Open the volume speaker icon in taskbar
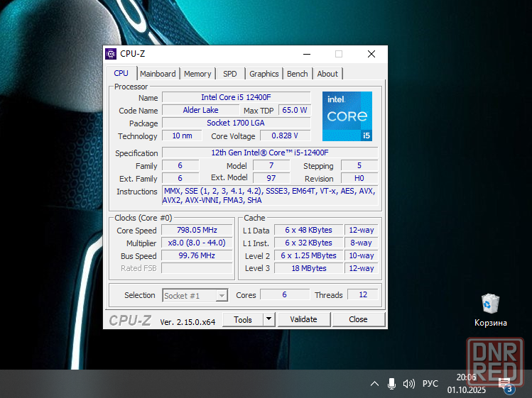 coord(408,384)
